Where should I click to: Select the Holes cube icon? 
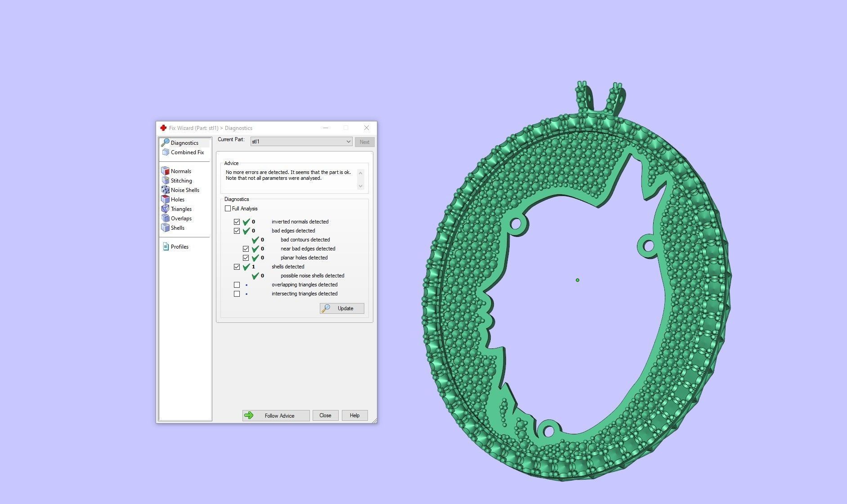tap(165, 199)
